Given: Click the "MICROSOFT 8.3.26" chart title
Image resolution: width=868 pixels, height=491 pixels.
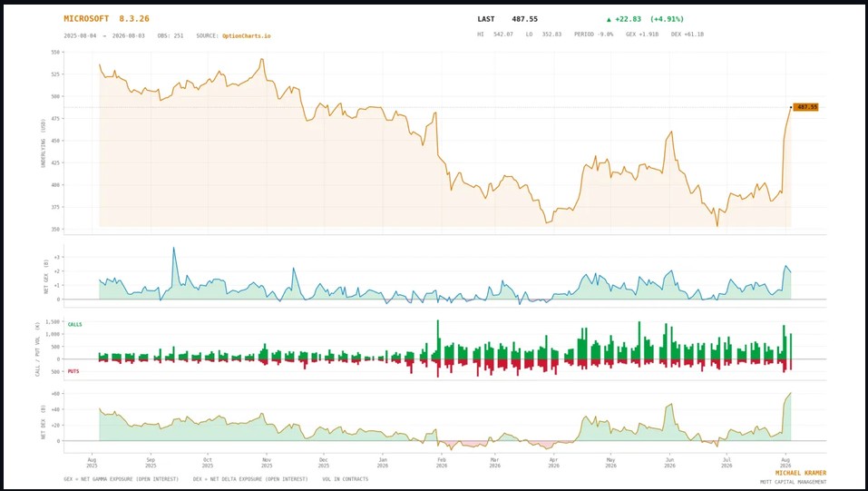Looking at the screenshot, I should pyautogui.click(x=106, y=19).
